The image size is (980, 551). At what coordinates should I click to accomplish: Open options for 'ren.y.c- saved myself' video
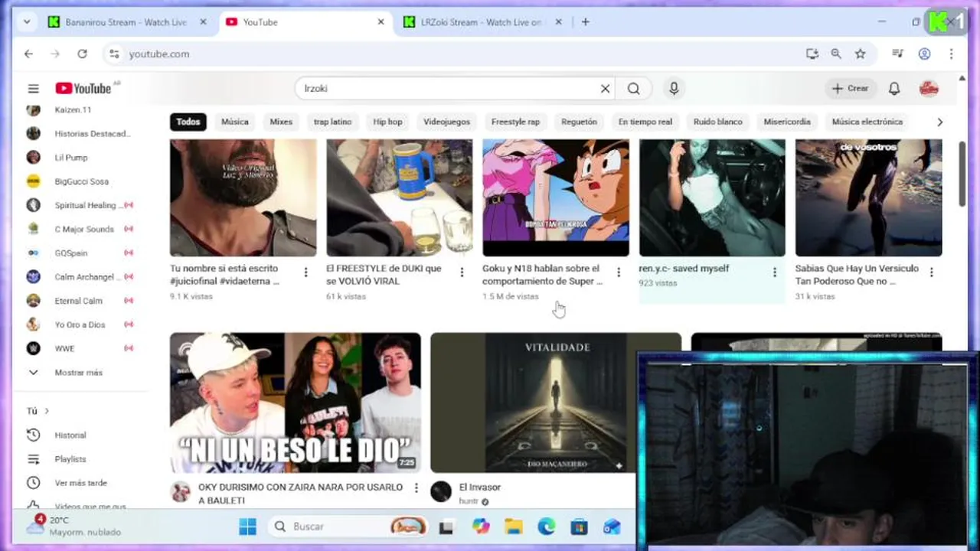[775, 272]
